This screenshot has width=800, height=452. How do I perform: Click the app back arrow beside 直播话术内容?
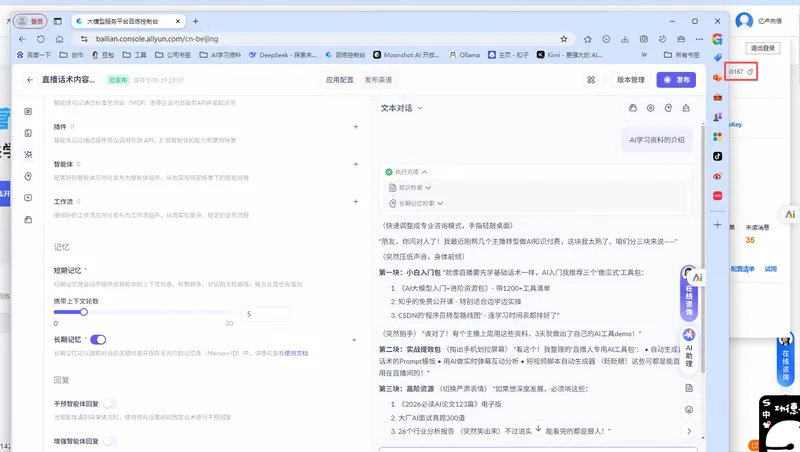30,80
